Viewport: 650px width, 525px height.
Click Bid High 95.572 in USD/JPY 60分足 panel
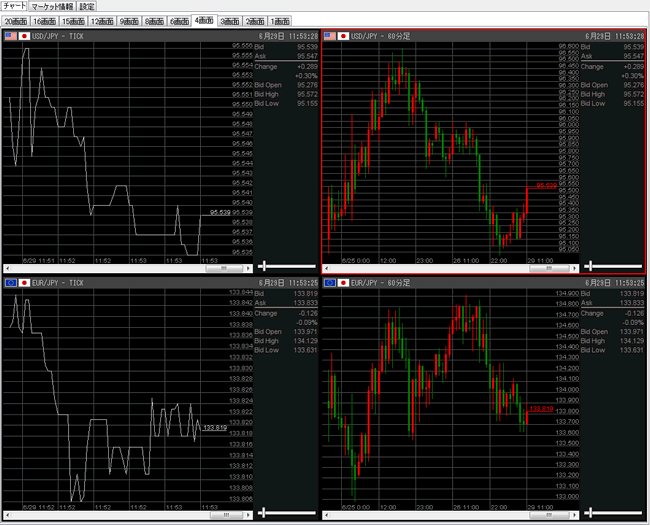pyautogui.click(x=633, y=94)
